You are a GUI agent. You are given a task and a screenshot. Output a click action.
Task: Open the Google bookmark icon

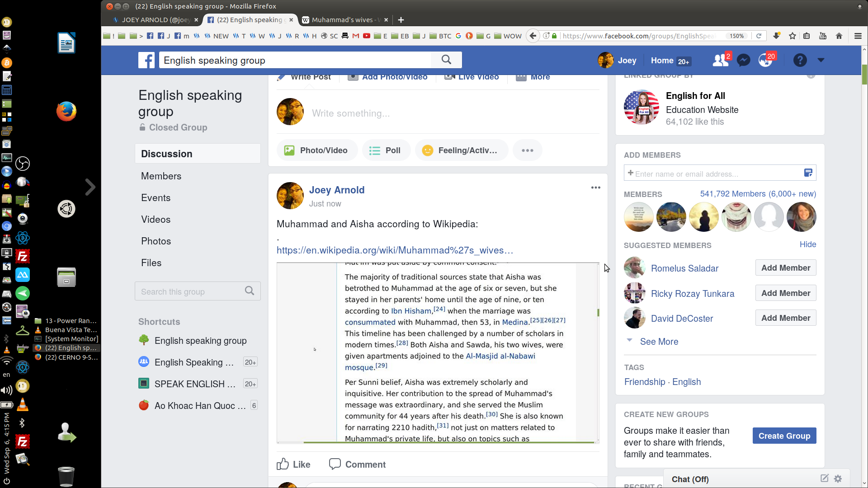[458, 36]
